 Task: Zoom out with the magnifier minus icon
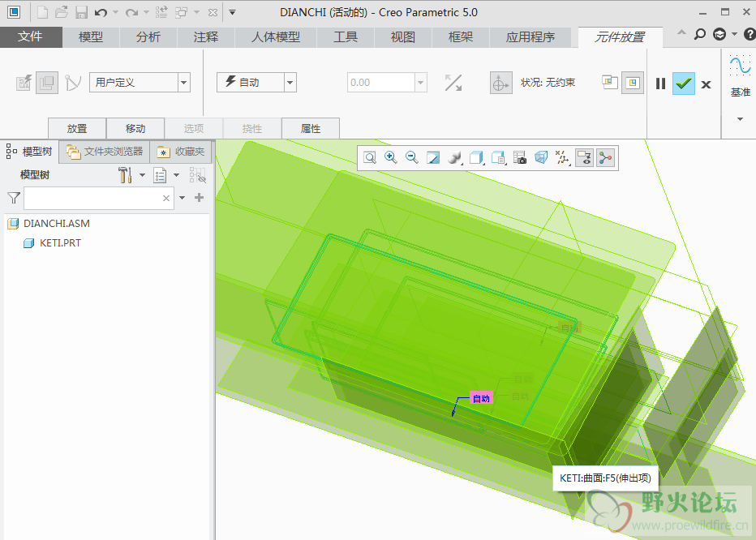(411, 157)
